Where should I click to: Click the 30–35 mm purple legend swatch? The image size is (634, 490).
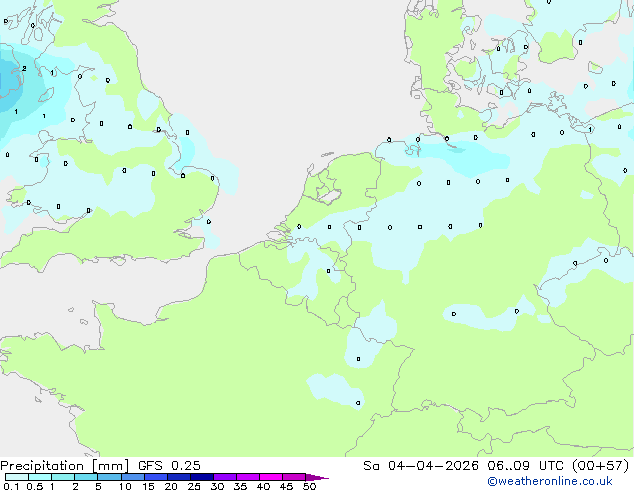click(x=224, y=477)
